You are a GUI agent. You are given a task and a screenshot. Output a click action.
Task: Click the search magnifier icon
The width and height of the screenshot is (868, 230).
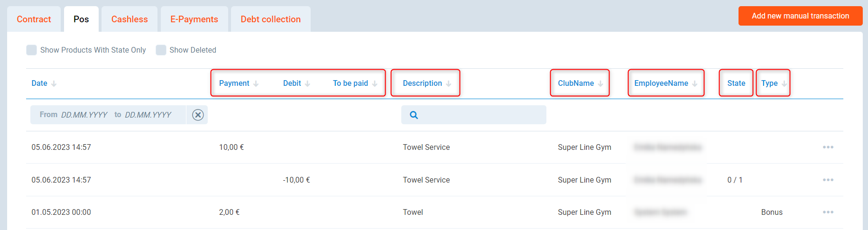point(414,115)
